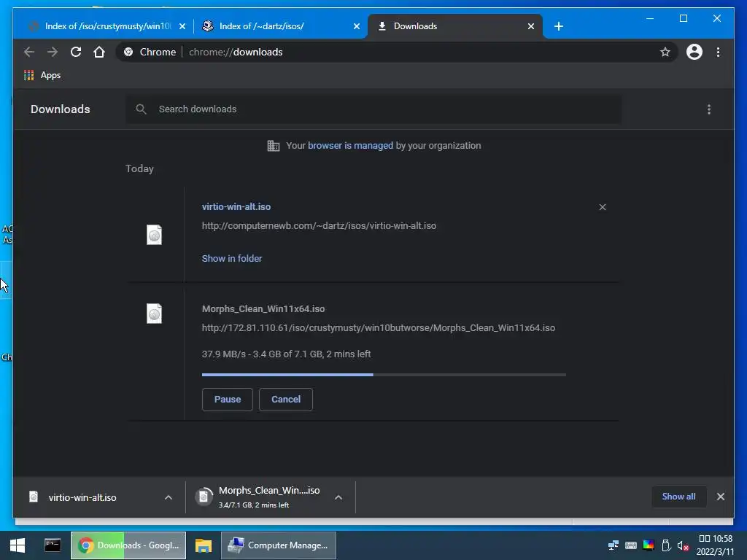Close the Downloads tab

coord(531,26)
